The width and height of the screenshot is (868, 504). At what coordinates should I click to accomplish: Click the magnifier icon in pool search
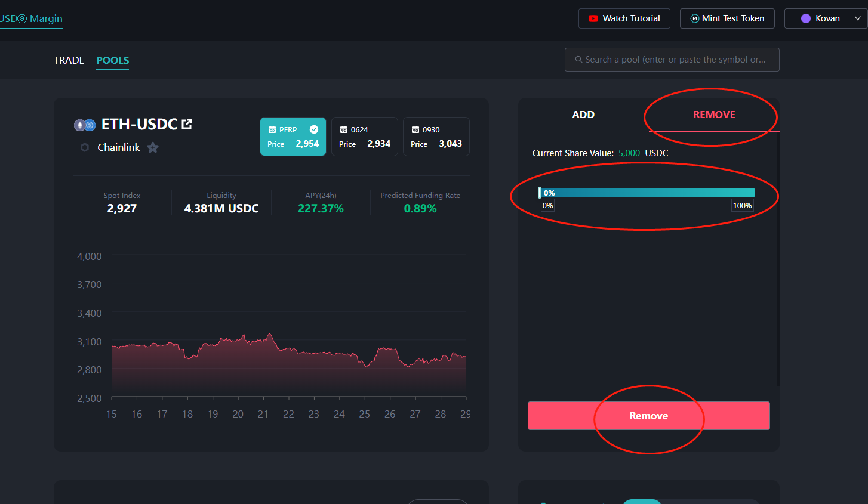coord(578,60)
